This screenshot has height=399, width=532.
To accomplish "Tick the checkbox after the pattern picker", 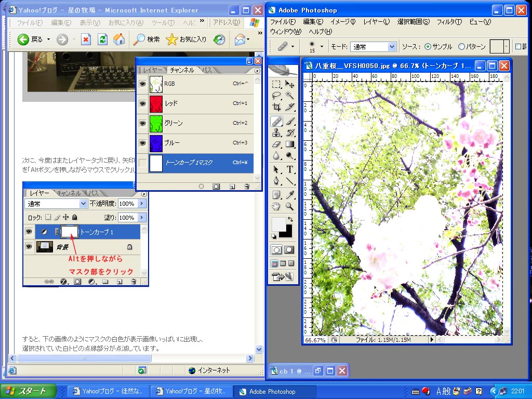I will (x=518, y=46).
